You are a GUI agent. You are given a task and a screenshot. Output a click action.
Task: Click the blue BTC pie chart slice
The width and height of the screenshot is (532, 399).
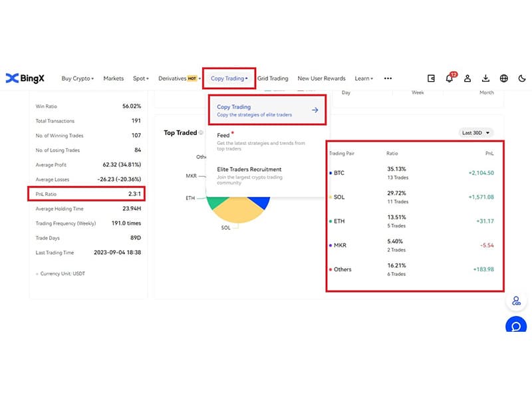pyautogui.click(x=261, y=201)
